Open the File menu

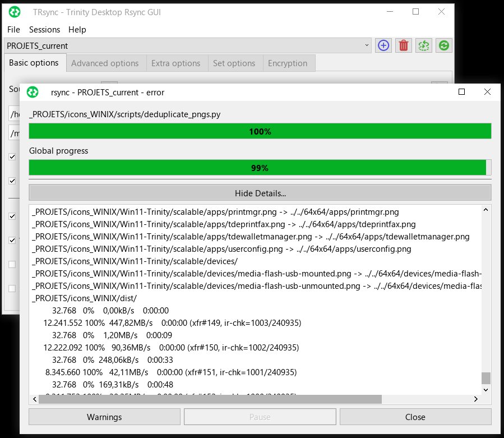(x=13, y=30)
